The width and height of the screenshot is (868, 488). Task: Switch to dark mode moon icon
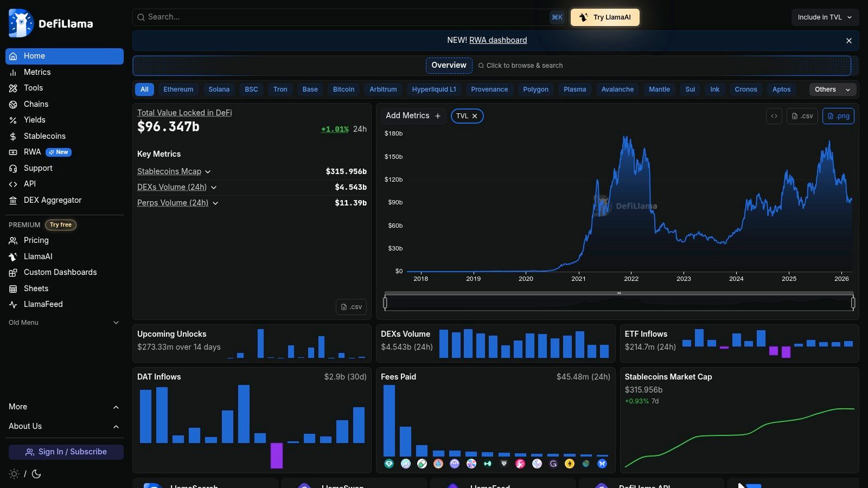[x=36, y=474]
